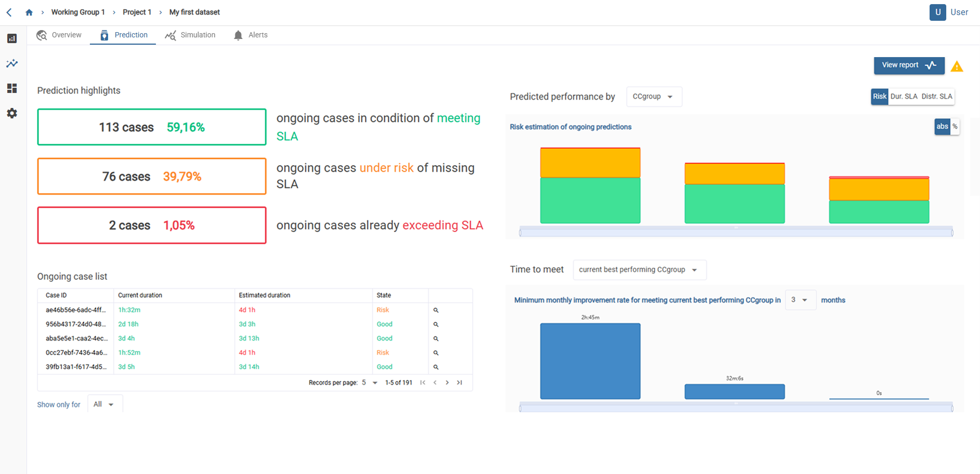Switch to the Alerts tab
The image size is (980, 474).
[251, 35]
